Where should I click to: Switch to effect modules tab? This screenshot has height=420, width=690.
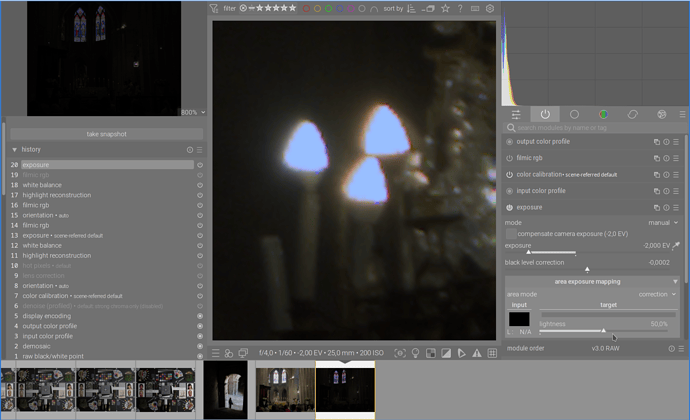[x=661, y=114]
